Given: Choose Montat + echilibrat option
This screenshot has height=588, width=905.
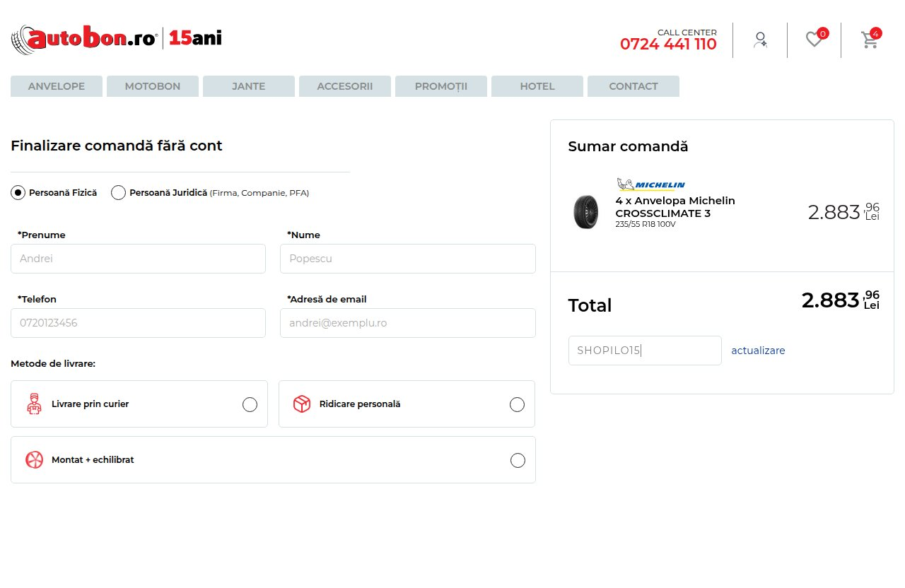Looking at the screenshot, I should 273,459.
